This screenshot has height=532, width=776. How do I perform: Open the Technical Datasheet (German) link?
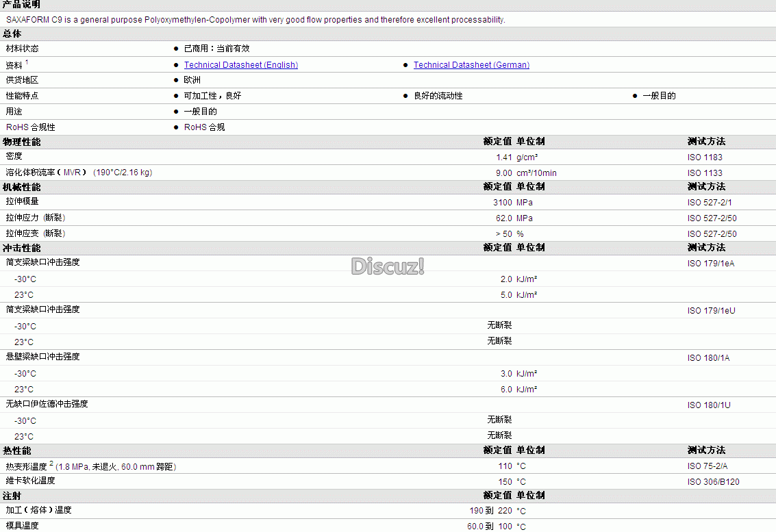tap(471, 65)
